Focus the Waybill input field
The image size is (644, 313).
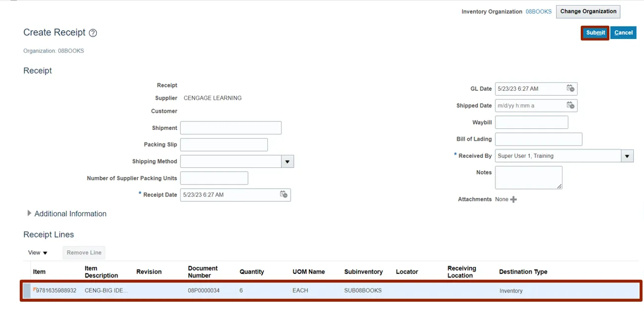(x=532, y=122)
